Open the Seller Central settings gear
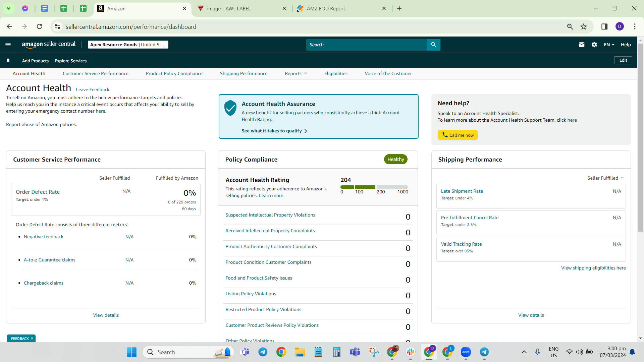644x362 pixels. click(594, 45)
